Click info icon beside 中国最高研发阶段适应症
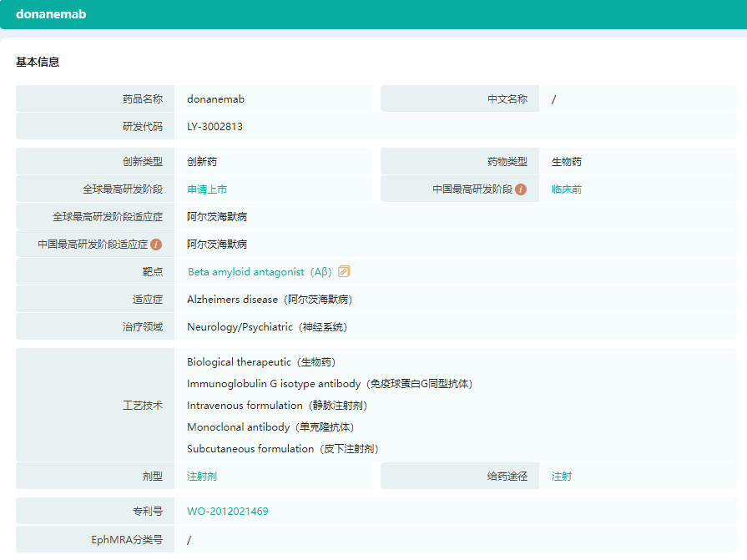The height and width of the screenshot is (560, 747). [156, 245]
